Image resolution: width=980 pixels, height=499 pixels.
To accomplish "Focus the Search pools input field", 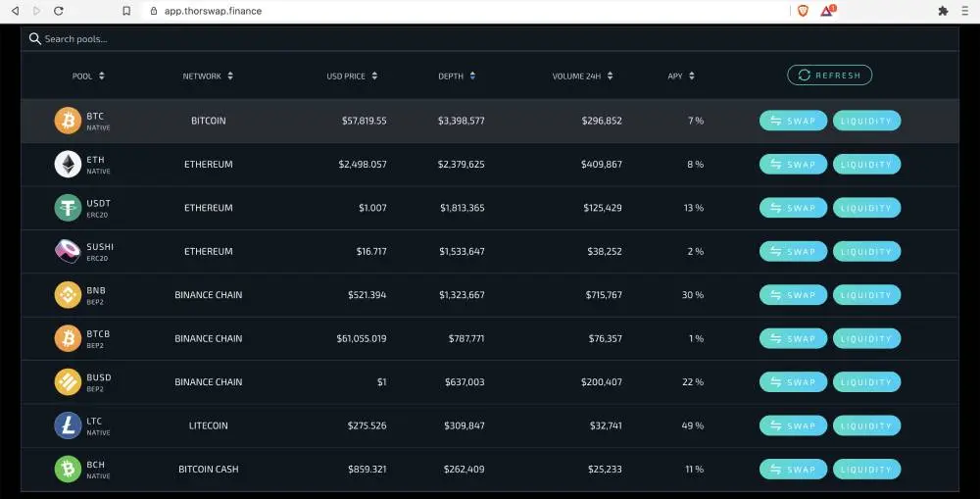I will 490,39.
